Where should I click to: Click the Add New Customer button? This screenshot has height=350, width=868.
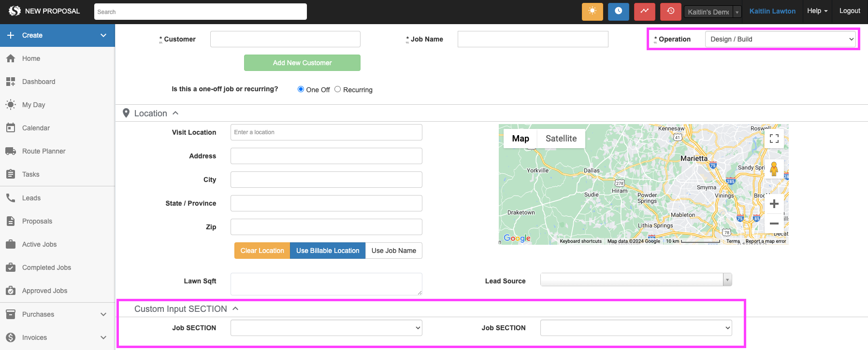click(302, 63)
